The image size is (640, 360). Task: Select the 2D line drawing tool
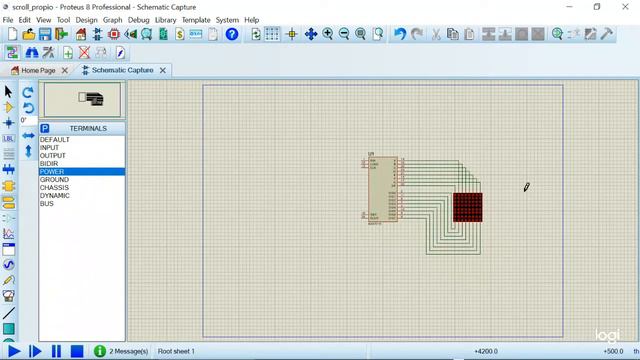tap(8, 313)
